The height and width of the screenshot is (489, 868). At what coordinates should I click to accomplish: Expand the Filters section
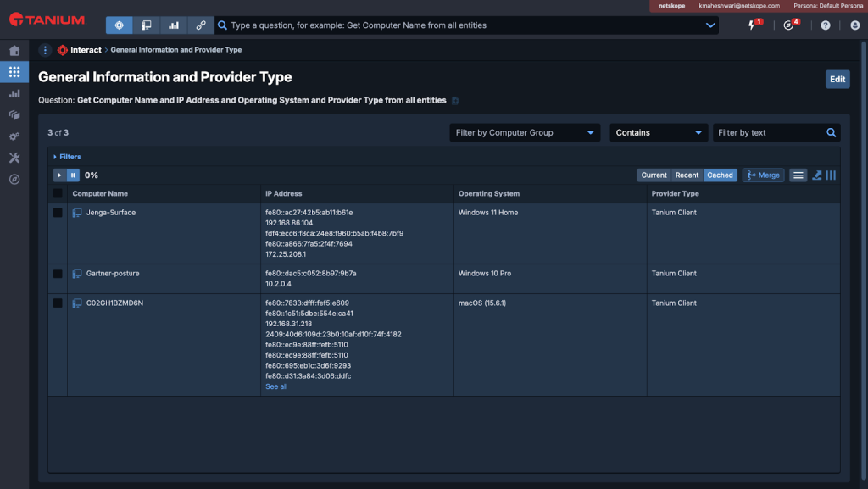(67, 157)
